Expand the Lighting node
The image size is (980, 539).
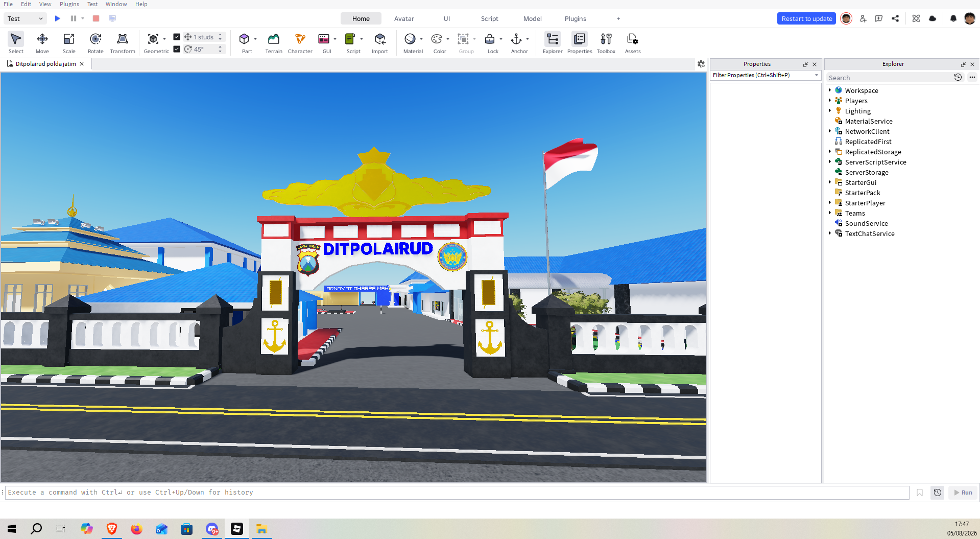[x=830, y=111]
